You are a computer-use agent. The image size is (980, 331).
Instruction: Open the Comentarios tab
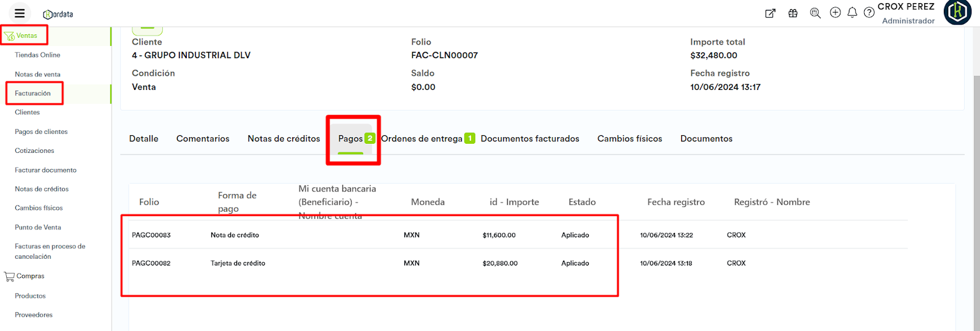pyautogui.click(x=203, y=139)
